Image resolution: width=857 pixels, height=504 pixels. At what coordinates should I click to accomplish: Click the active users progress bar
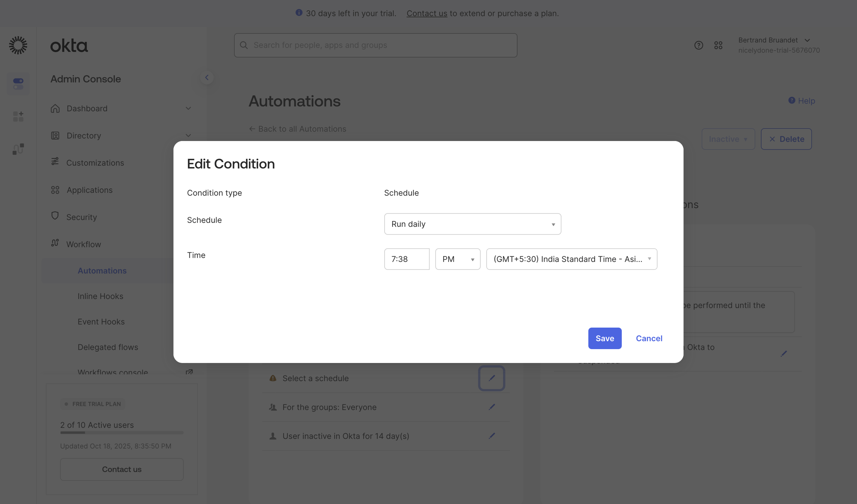pos(122,433)
